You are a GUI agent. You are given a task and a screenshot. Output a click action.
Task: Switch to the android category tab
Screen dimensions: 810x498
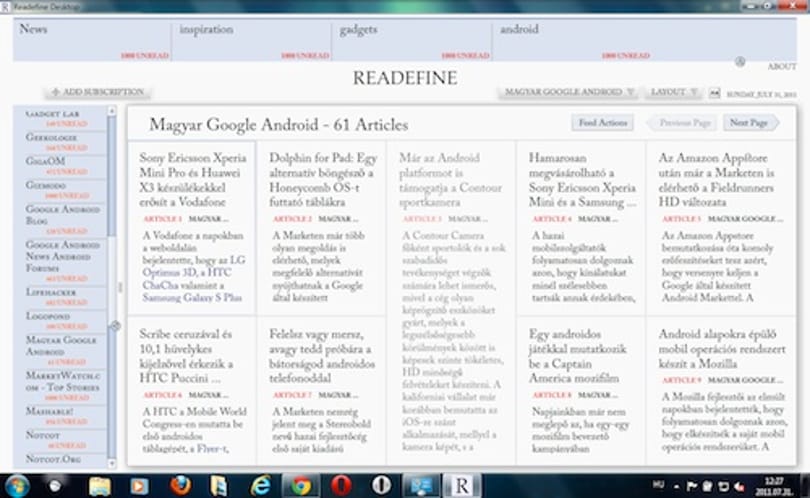pyautogui.click(x=645, y=40)
